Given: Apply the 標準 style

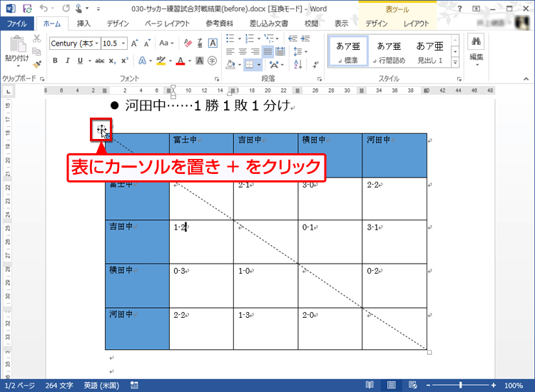Looking at the screenshot, I should tap(348, 52).
